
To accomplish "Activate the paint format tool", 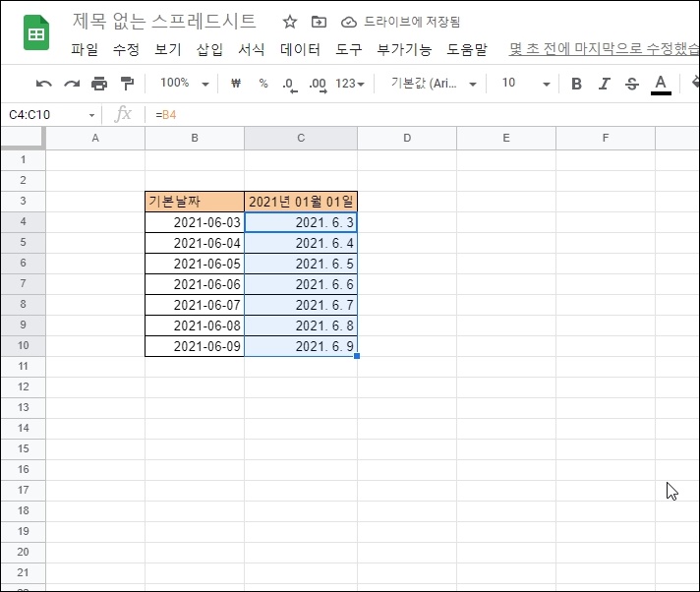I will [x=127, y=84].
